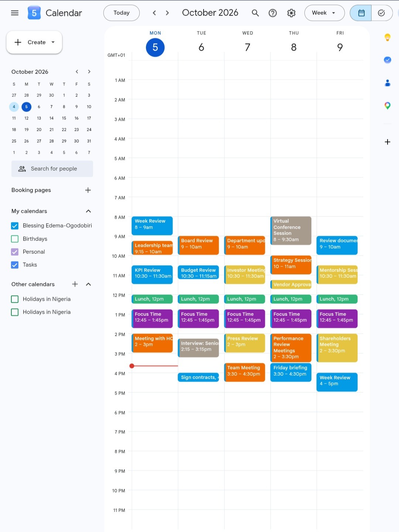The width and height of the screenshot is (399, 532).
Task: Open Mentorship Session event on Friday
Action: coord(337,274)
